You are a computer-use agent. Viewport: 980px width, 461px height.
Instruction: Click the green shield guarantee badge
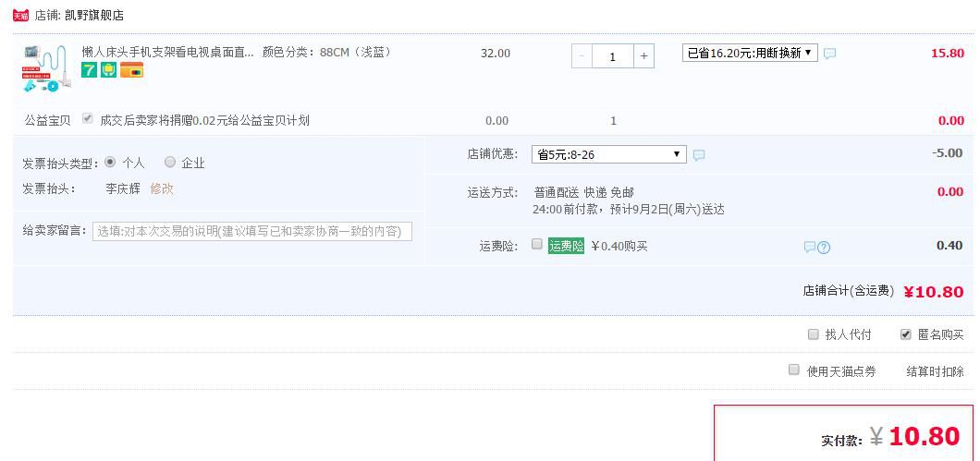pyautogui.click(x=109, y=70)
